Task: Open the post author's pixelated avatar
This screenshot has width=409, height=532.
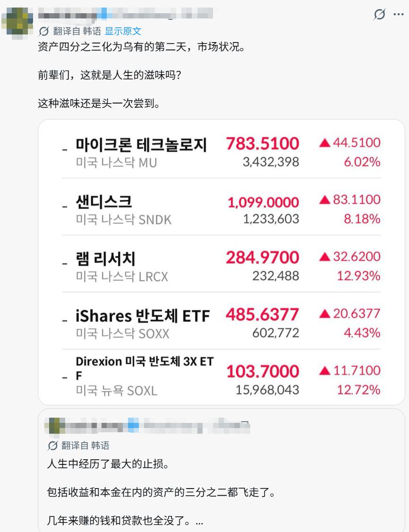Action: (x=17, y=22)
